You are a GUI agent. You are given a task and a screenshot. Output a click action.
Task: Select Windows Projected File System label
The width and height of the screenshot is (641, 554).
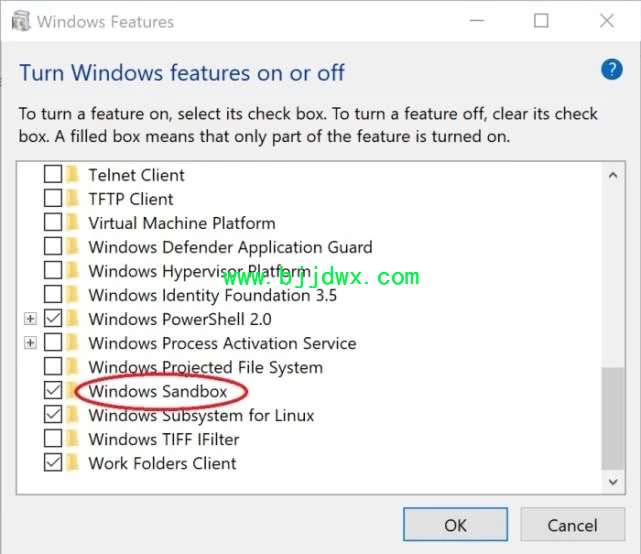coord(206,367)
